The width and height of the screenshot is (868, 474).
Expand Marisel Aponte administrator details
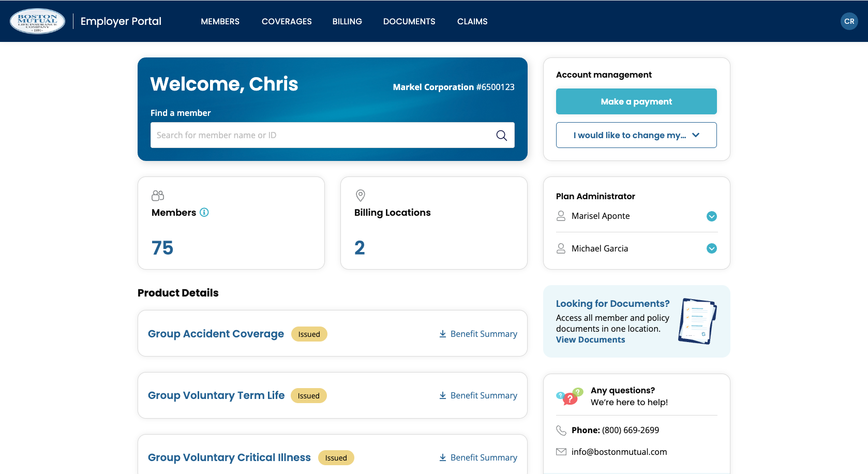[x=712, y=216]
